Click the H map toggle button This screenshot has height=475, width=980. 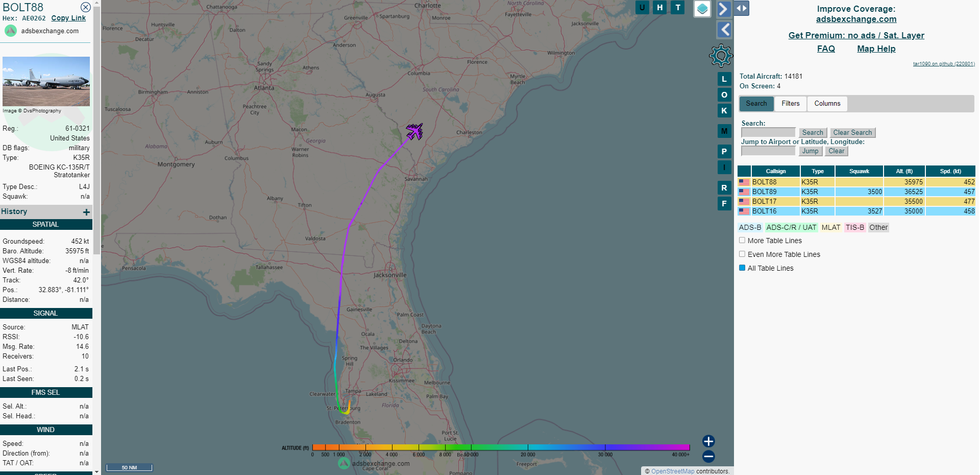660,7
